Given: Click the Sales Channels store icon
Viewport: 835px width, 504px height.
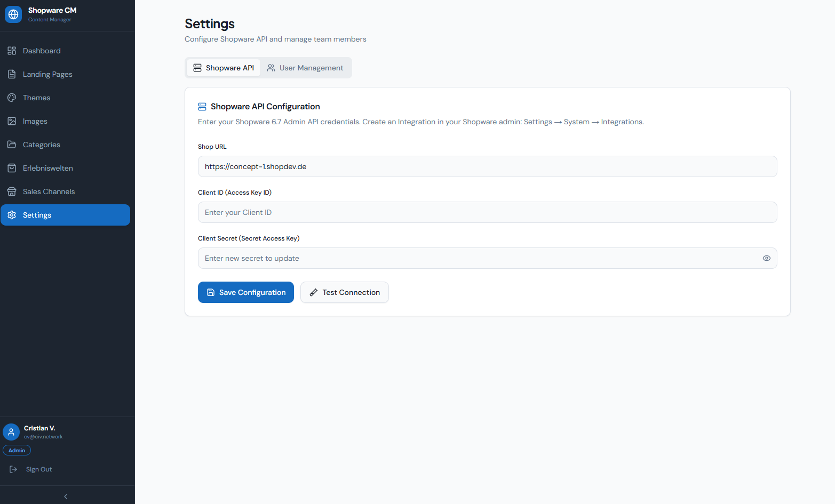Looking at the screenshot, I should 12,191.
